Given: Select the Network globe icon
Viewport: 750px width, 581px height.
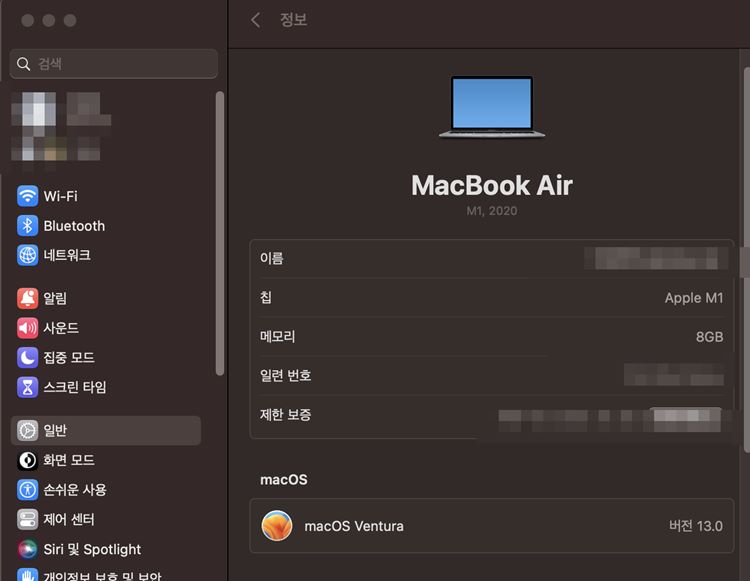Looking at the screenshot, I should (27, 255).
